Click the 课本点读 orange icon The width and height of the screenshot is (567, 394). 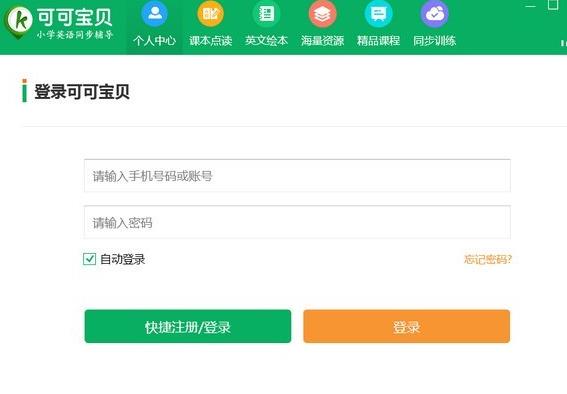click(x=210, y=14)
